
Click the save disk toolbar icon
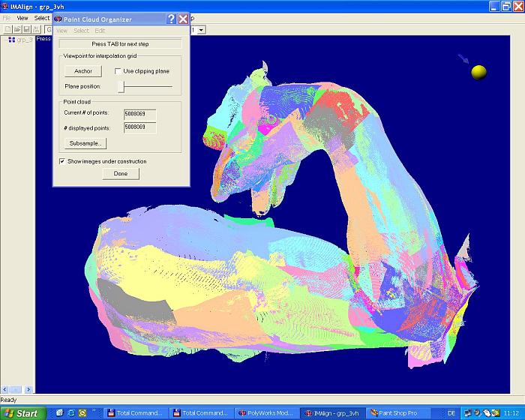point(25,29)
